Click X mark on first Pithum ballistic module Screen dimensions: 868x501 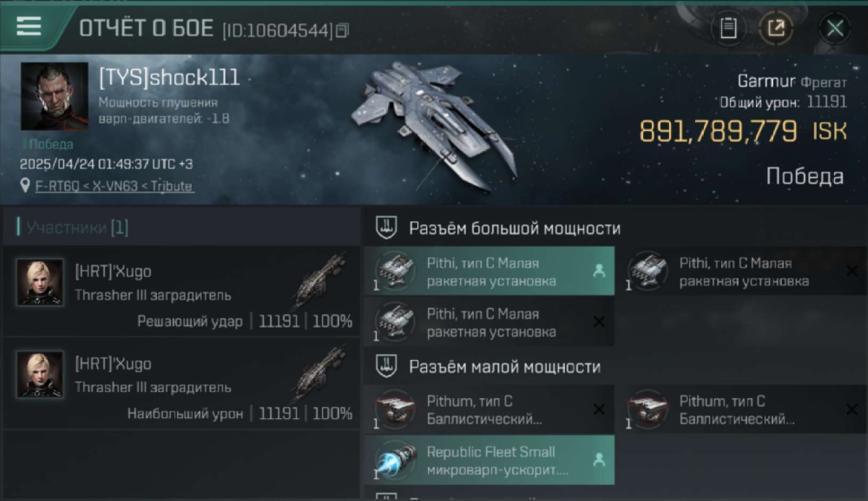pos(599,409)
